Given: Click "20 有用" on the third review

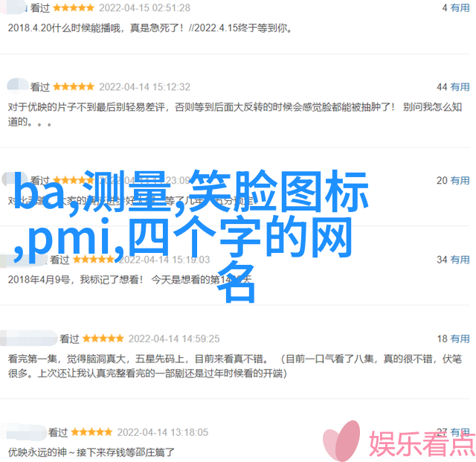Looking at the screenshot, I should pyautogui.click(x=453, y=181).
